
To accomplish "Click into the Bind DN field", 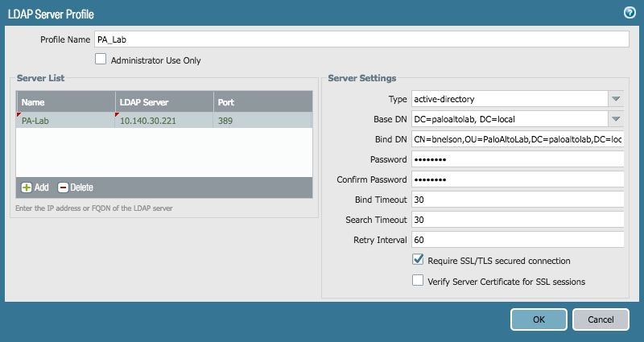I will tap(518, 139).
